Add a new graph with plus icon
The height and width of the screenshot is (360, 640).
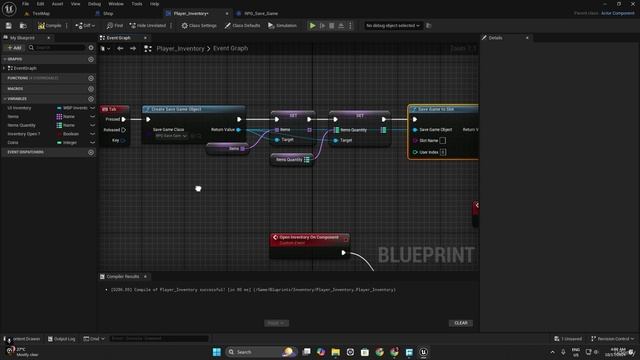(91, 59)
